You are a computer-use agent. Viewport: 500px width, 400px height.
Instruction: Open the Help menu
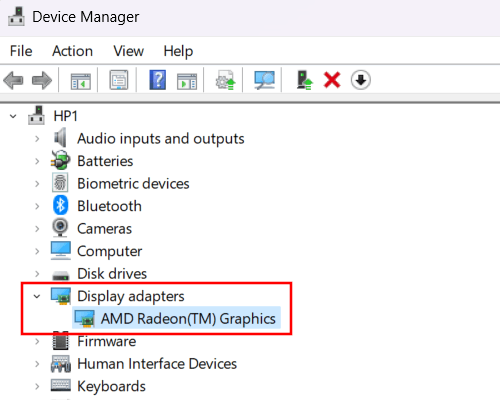click(178, 52)
